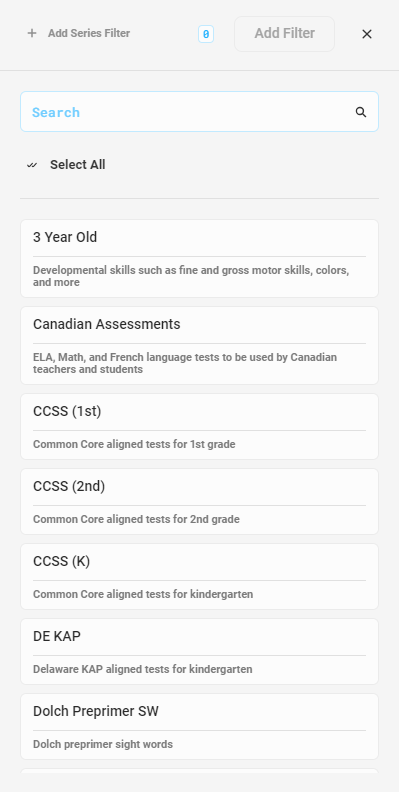Screen dimensions: 399x792
Task: Select the Dolch Preprimer SW series
Action: (200, 726)
